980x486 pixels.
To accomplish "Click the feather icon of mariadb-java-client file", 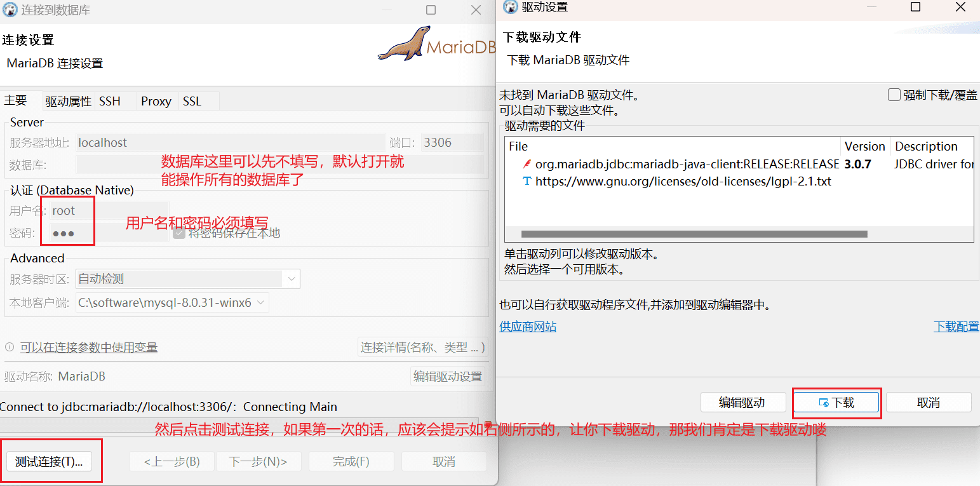I will (527, 164).
